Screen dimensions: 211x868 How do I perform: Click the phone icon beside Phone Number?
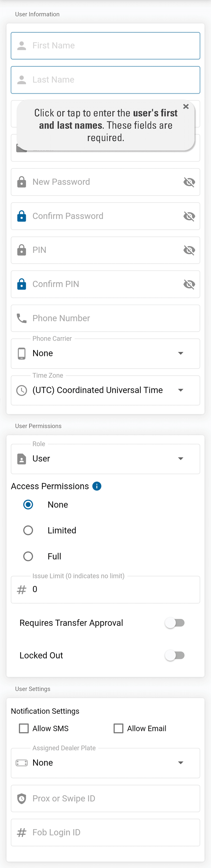[21, 318]
